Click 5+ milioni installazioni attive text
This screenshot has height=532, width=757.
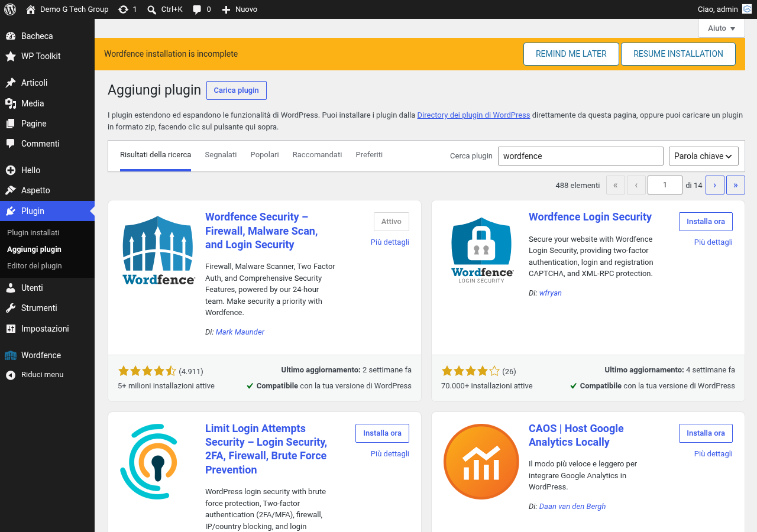coord(166,386)
